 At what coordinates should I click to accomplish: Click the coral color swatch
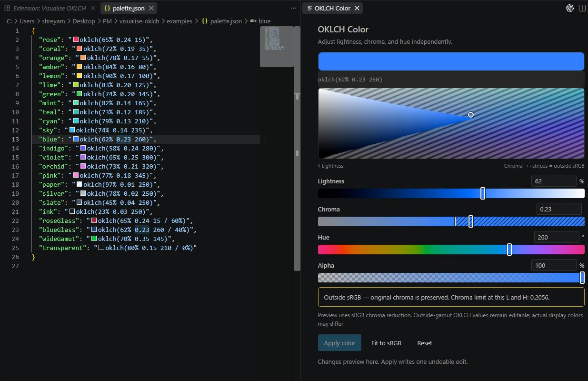(x=80, y=49)
